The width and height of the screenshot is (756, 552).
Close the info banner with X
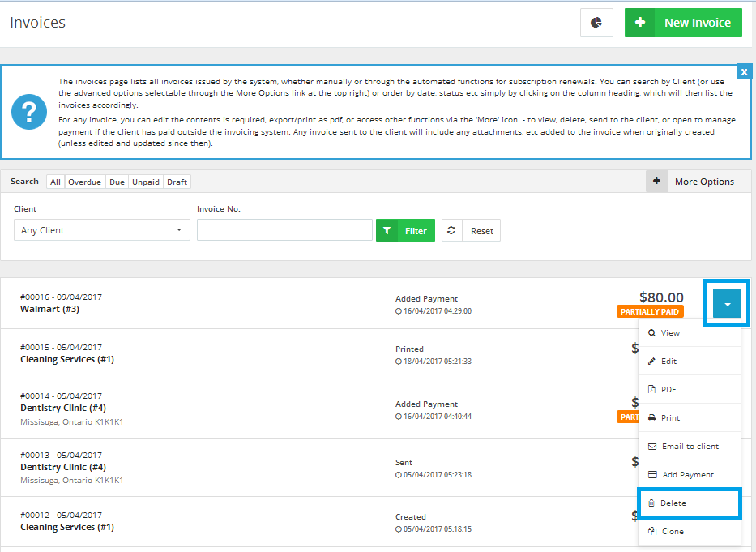point(744,72)
